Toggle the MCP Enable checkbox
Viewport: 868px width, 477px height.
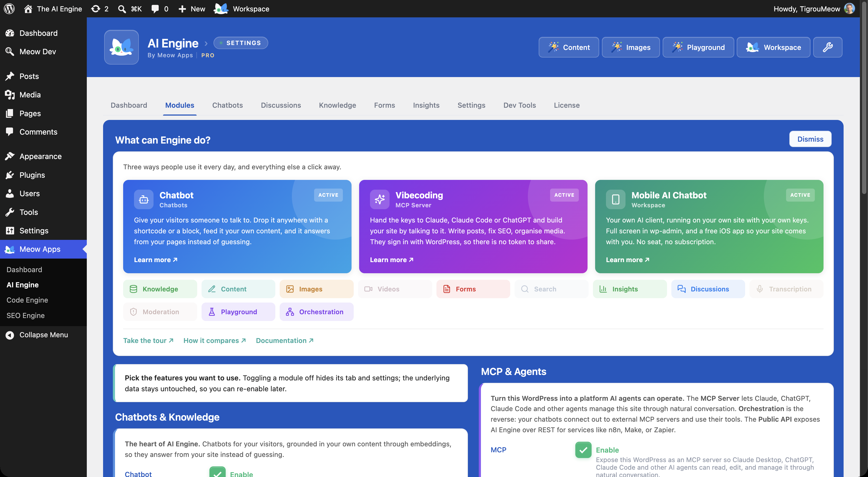click(x=583, y=450)
